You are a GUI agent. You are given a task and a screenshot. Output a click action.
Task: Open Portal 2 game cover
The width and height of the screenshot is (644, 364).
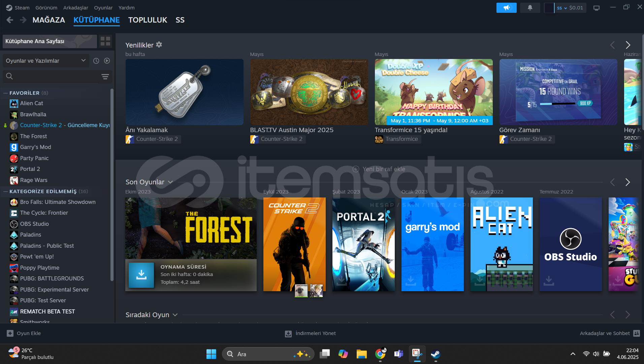363,244
